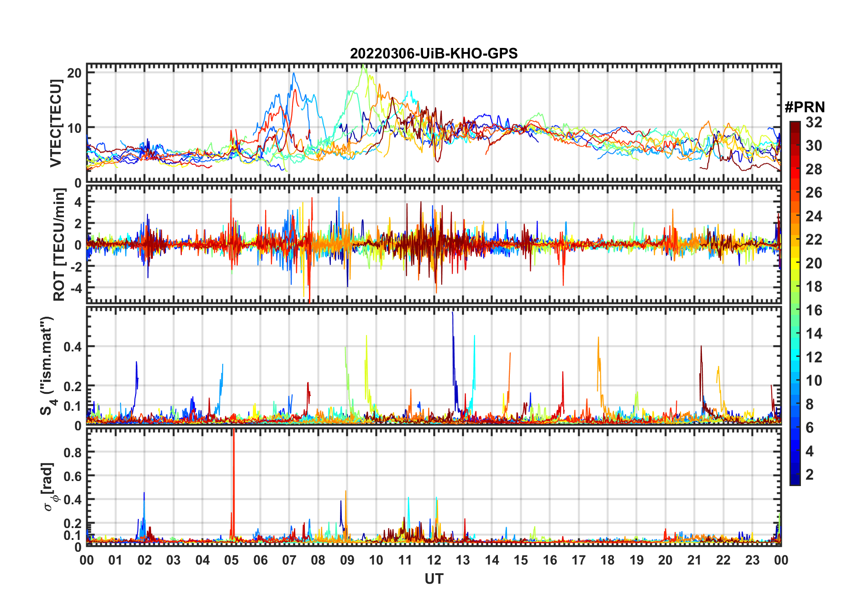Pick the "11" hour tick on UT axis
The width and height of the screenshot is (868, 607).
(x=405, y=560)
